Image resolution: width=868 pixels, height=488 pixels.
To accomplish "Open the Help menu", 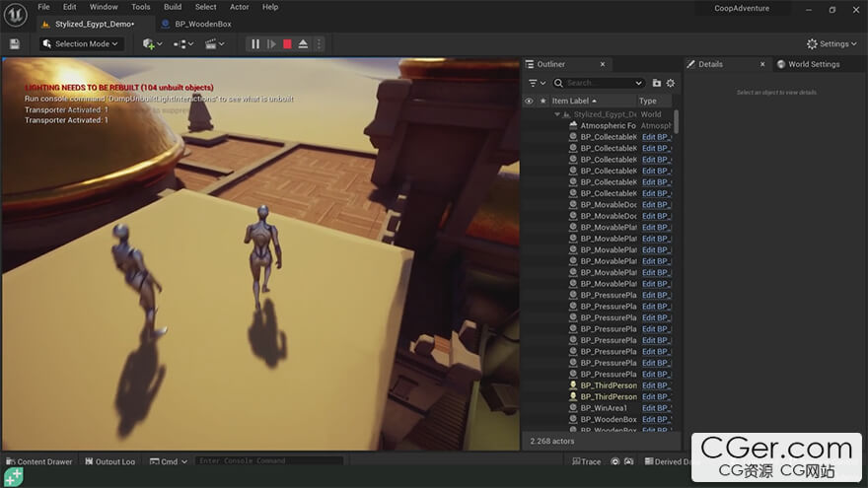I will click(270, 7).
